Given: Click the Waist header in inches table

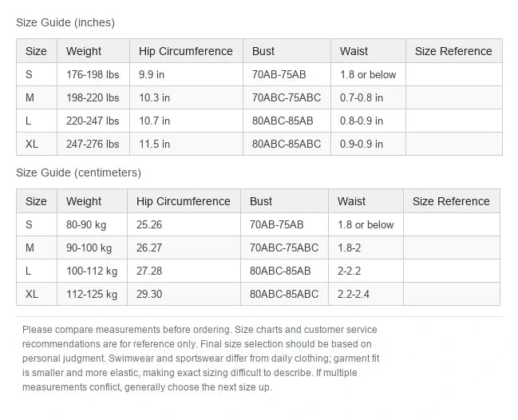Looking at the screenshot, I should click(368, 51).
